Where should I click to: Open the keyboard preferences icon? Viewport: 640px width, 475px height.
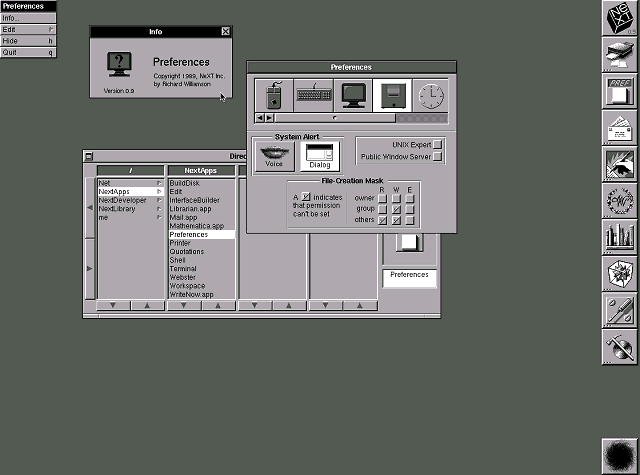tap(313, 95)
